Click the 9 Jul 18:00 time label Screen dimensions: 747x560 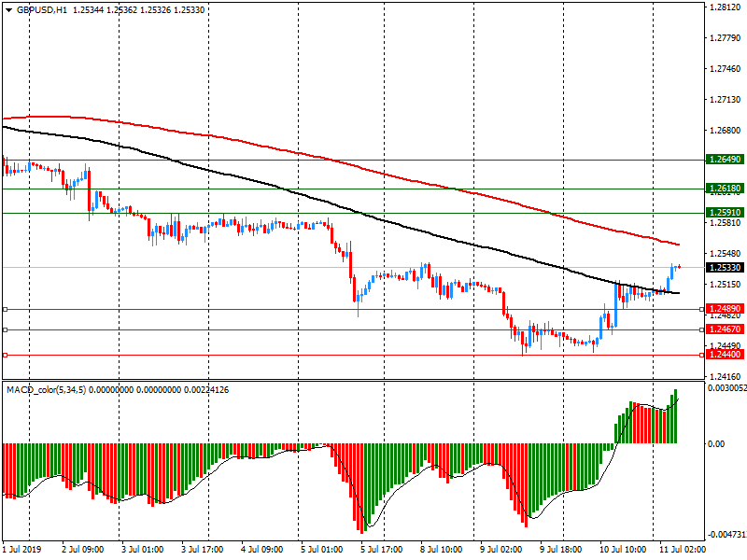click(560, 550)
